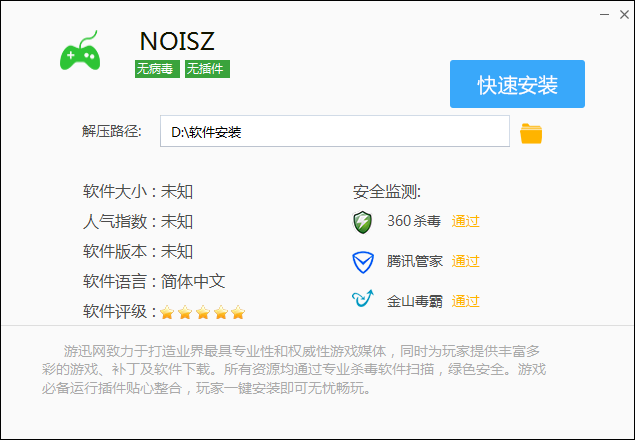
Task: Select the third rating star
Action: [x=202, y=312]
